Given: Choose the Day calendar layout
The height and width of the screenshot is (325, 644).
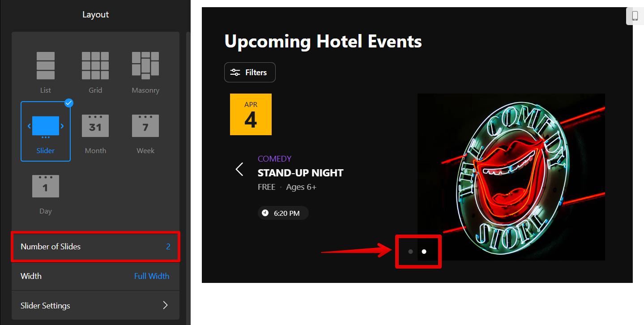Looking at the screenshot, I should 46,187.
